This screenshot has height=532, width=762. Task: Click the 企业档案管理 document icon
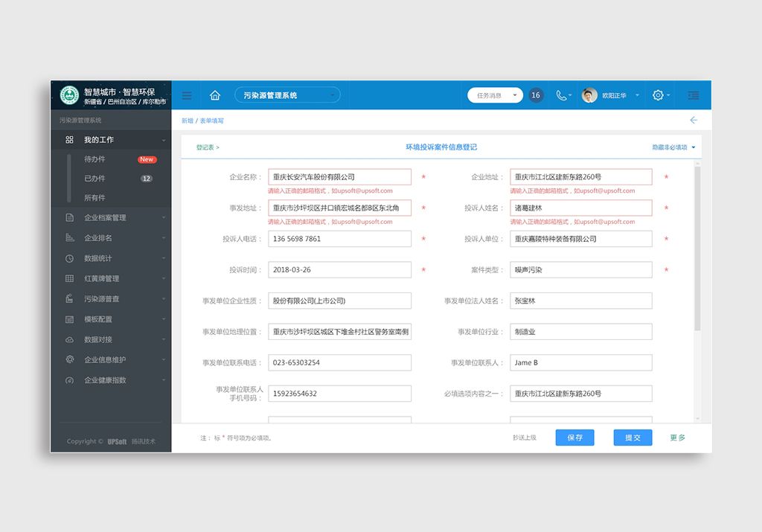pyautogui.click(x=69, y=218)
